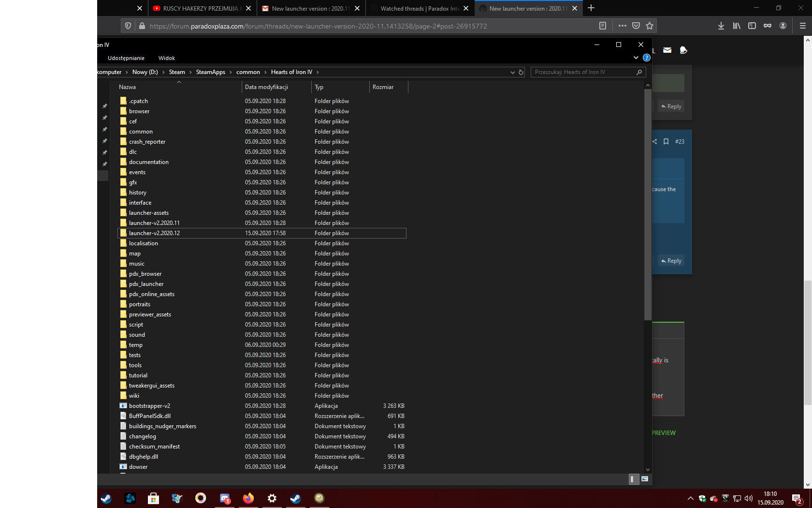The width and height of the screenshot is (812, 508).
Task: Click the Przeszukaj Hearts of Iron IV search box
Action: tap(585, 72)
